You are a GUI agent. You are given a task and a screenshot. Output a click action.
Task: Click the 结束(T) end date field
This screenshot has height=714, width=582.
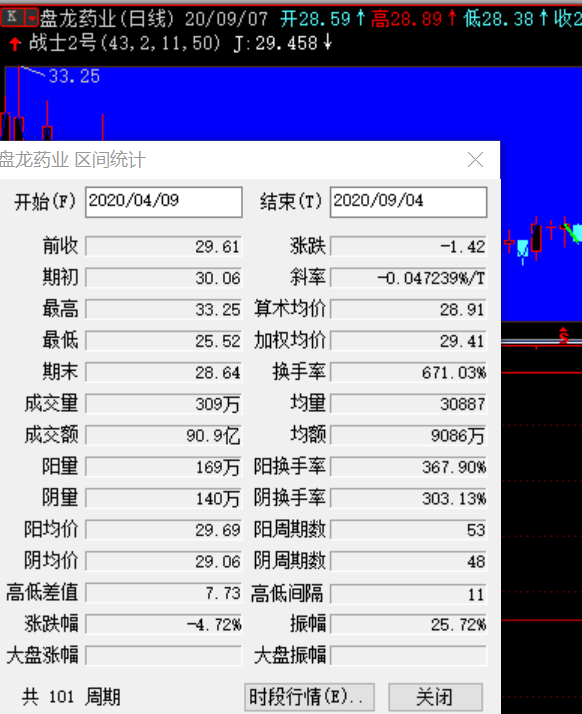408,202
